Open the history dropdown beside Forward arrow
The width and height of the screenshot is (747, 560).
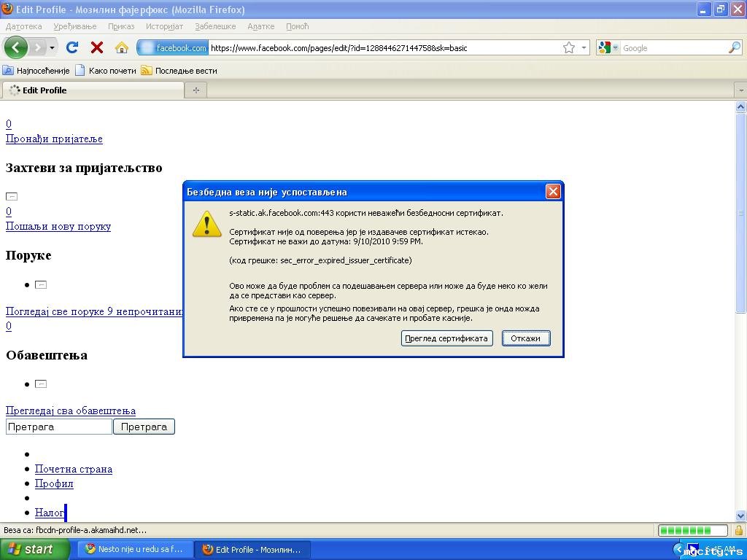pyautogui.click(x=52, y=47)
